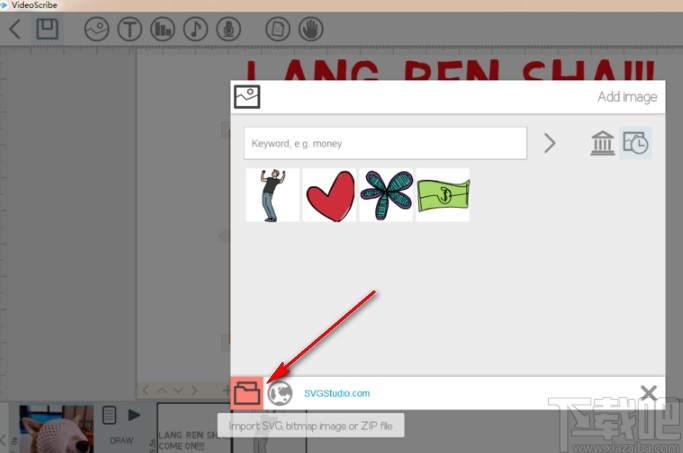Open the add chart tool
This screenshot has height=453, width=683.
(x=162, y=29)
